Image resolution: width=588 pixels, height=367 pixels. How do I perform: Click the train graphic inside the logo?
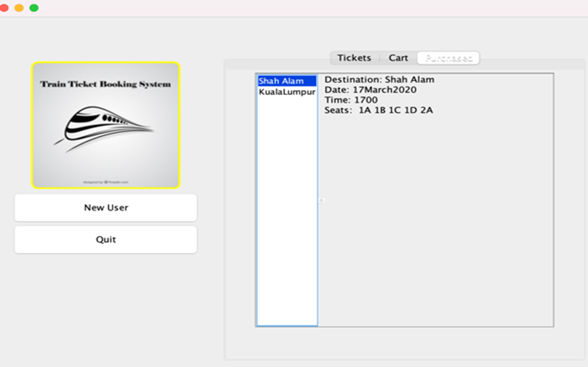coord(106,126)
